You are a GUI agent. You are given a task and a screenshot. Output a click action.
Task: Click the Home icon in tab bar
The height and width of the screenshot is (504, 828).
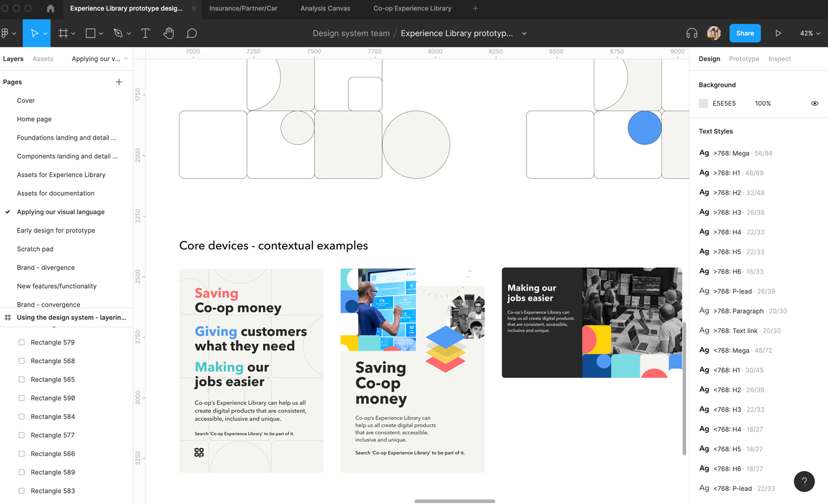(x=50, y=8)
